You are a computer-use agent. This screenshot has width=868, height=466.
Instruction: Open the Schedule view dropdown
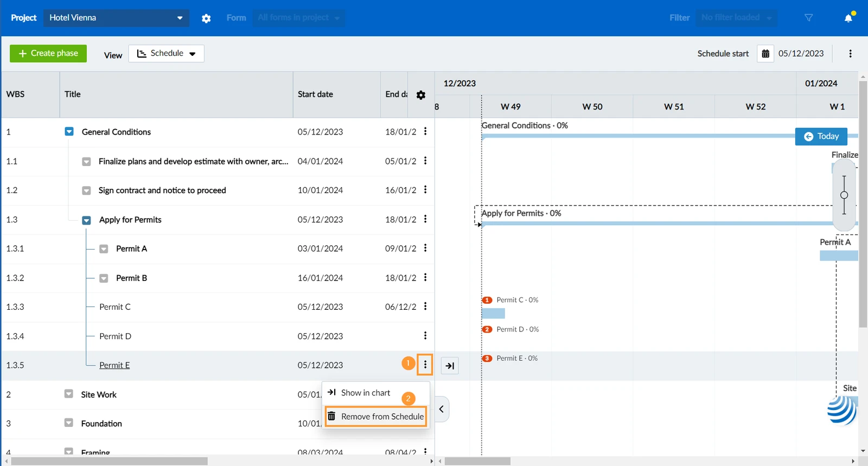[167, 54]
